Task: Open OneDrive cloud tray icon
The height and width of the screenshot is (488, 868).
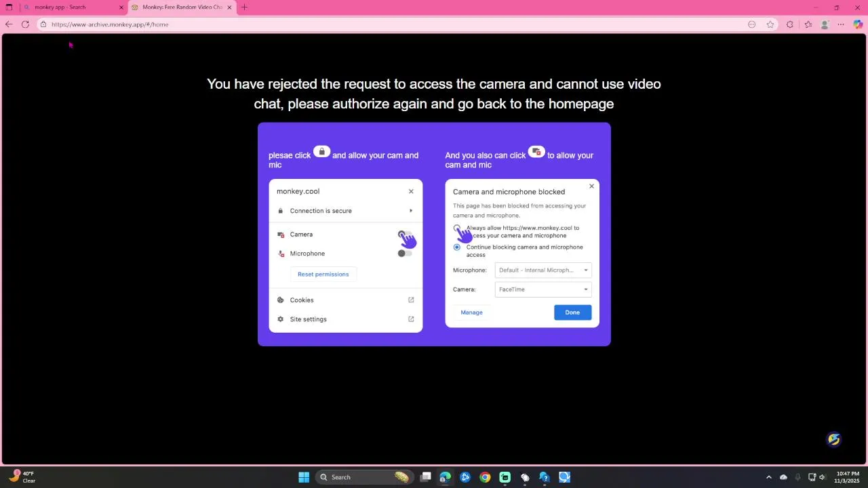Action: [x=783, y=477]
